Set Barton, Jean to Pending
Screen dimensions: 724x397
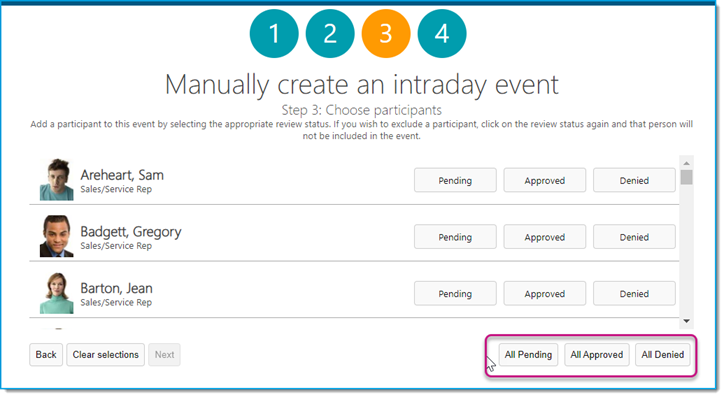tap(455, 294)
